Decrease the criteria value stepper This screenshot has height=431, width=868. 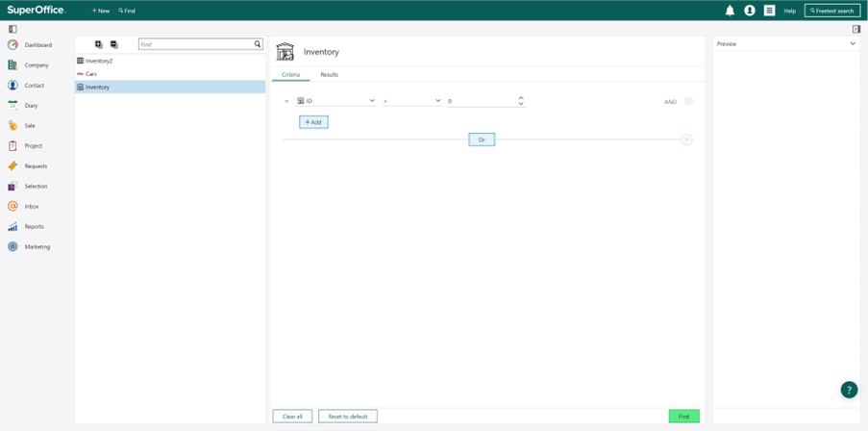coord(521,104)
